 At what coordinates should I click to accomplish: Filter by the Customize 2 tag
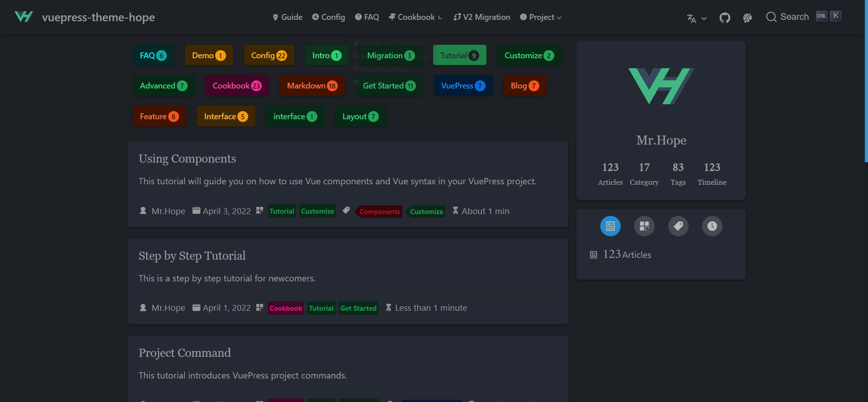coord(529,56)
